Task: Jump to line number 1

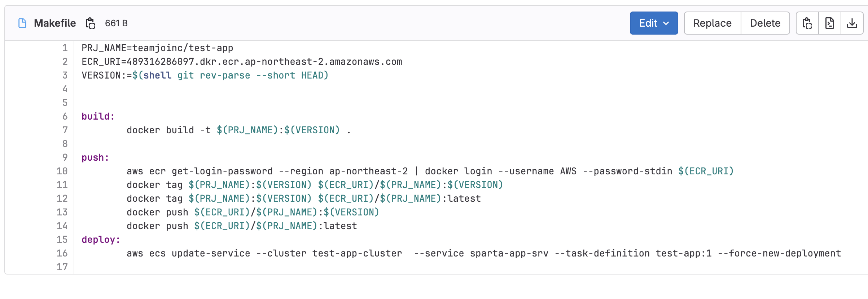Action: click(65, 48)
